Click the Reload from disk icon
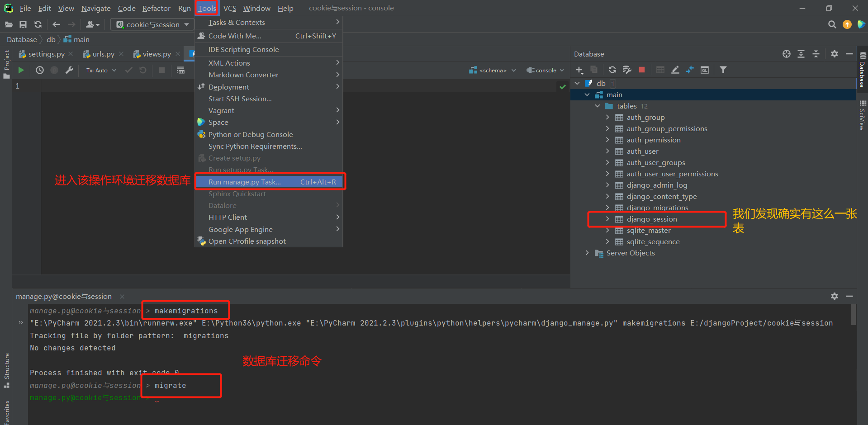Screen dimensions: 868x425 tap(38, 24)
